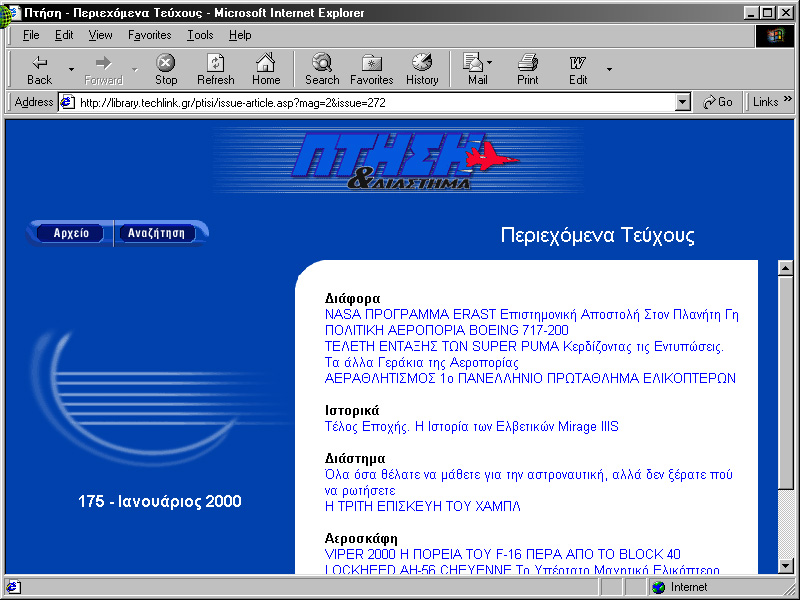800x600 pixels.
Task: Open the NASA ΠΡΟΓΡΑΜΜΑ ERAST article link
Action: [x=532, y=314]
